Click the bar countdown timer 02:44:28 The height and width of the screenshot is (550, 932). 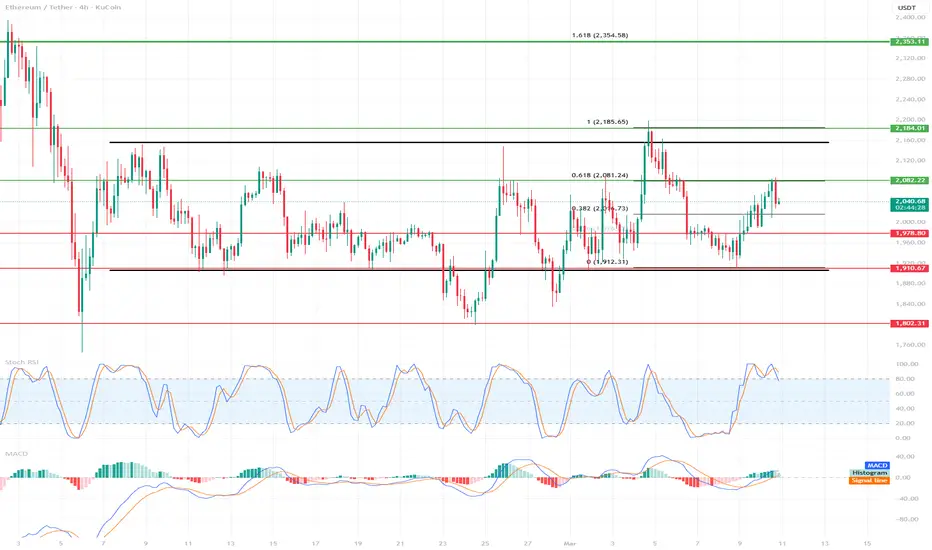[909, 208]
